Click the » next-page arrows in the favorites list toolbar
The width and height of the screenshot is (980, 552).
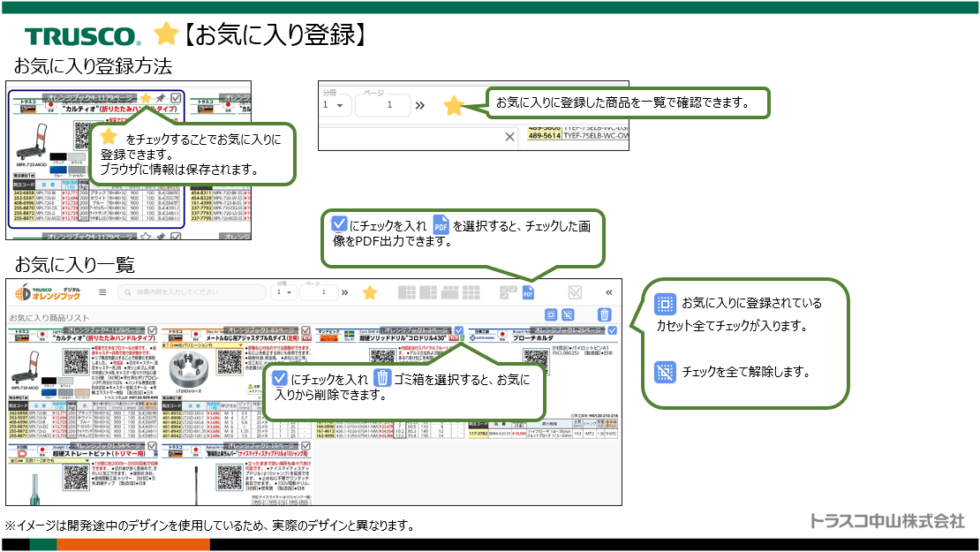coord(345,292)
